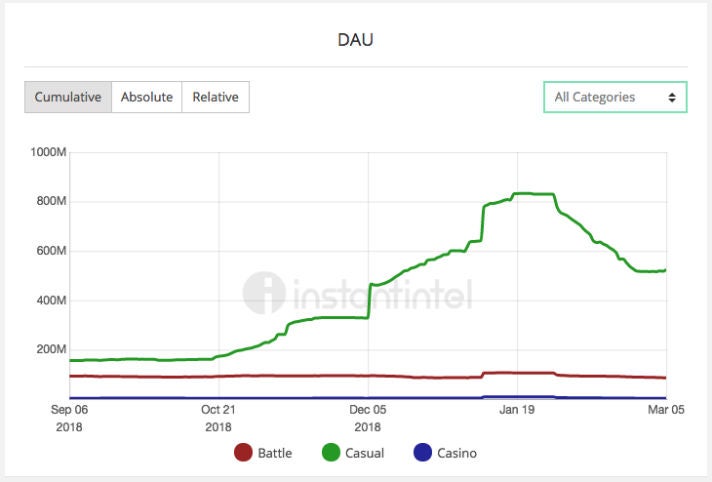This screenshot has height=482, width=712.
Task: Click the Sep 06 2018 x-axis label
Action: pos(69,416)
